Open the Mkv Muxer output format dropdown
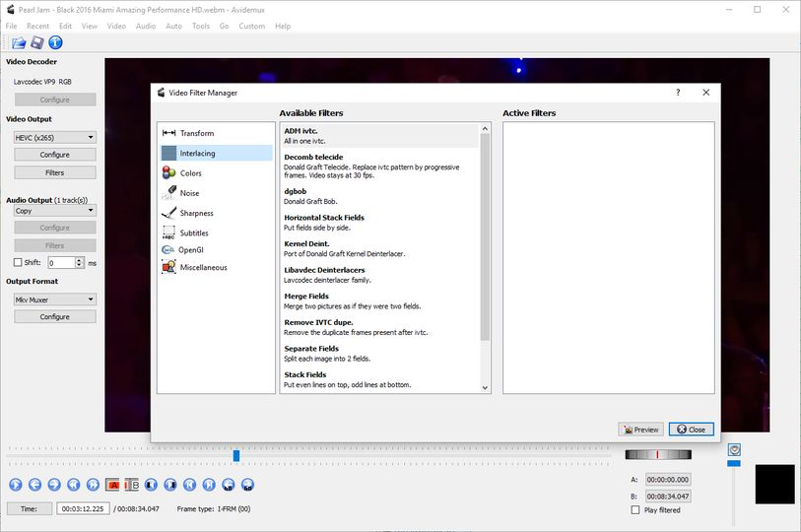 54,299
